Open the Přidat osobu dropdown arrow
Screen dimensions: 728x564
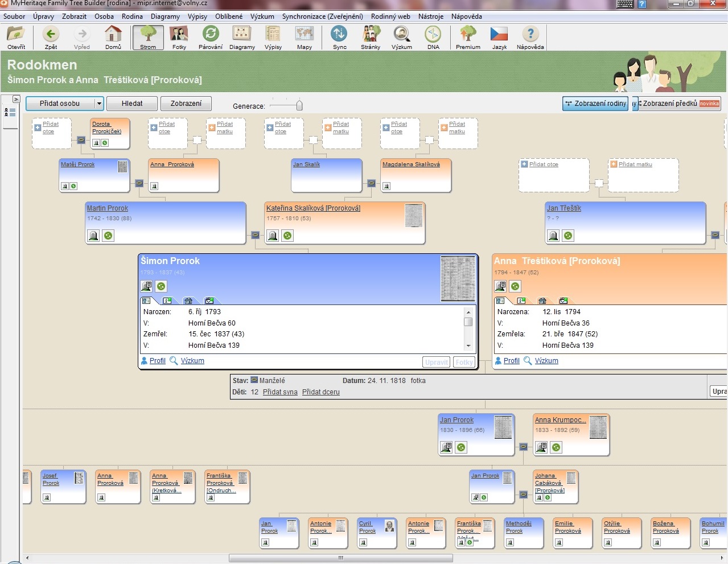99,104
